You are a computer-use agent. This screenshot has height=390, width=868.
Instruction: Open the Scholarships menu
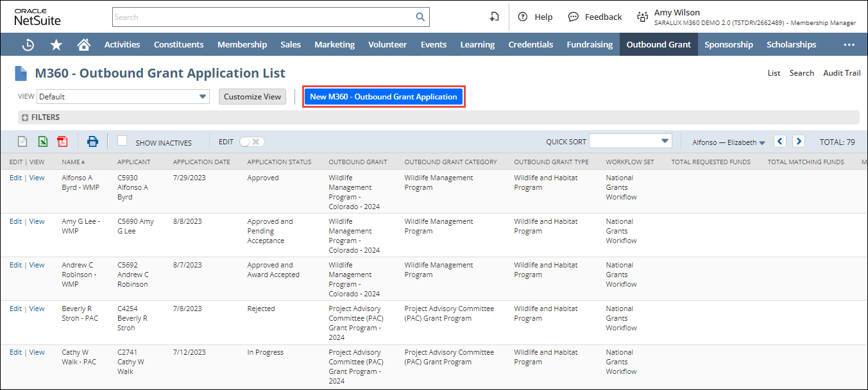pyautogui.click(x=791, y=44)
